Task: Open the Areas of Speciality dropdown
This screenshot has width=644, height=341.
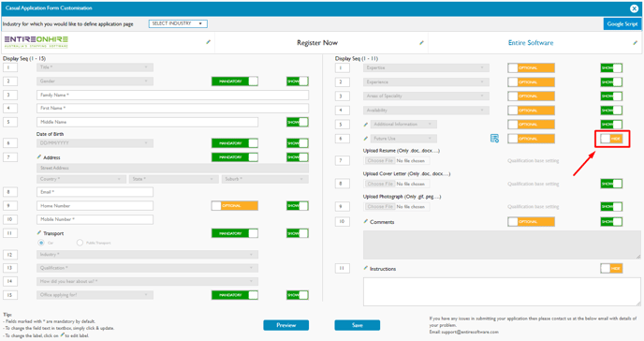Action: (x=426, y=96)
